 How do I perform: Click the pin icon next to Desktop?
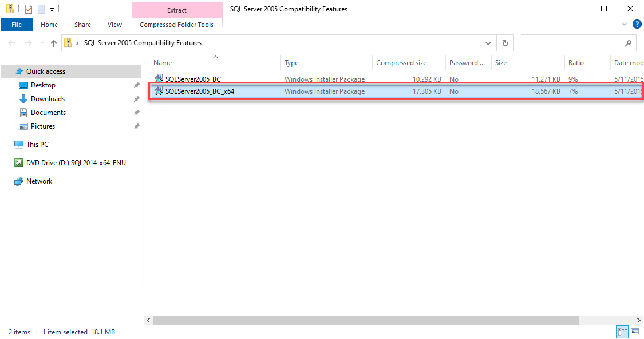pos(136,85)
